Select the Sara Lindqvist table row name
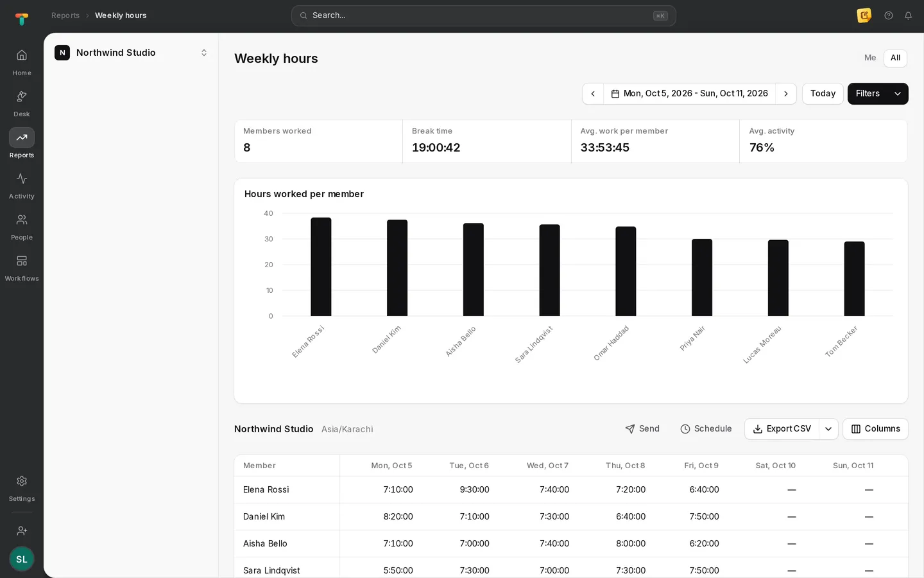924x578 pixels. click(271, 570)
